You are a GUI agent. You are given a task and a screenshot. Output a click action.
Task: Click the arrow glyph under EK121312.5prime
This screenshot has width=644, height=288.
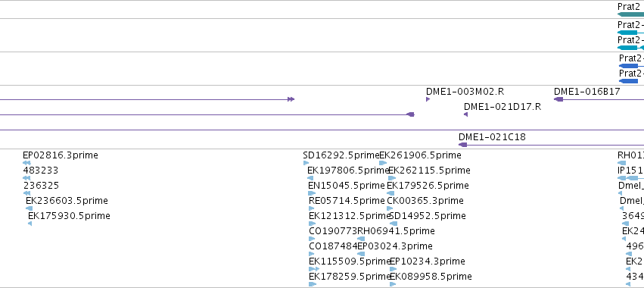point(312,224)
